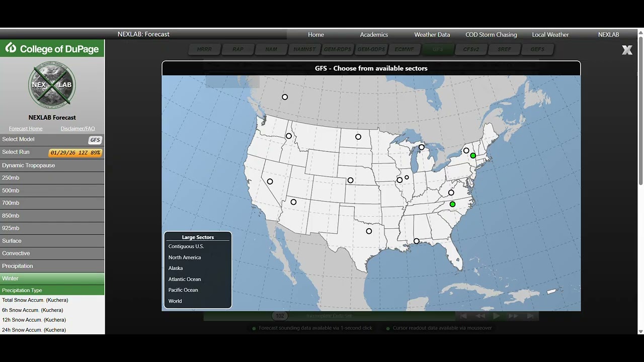Click the page scrollbar down arrow
This screenshot has height=362, width=644.
(640, 331)
